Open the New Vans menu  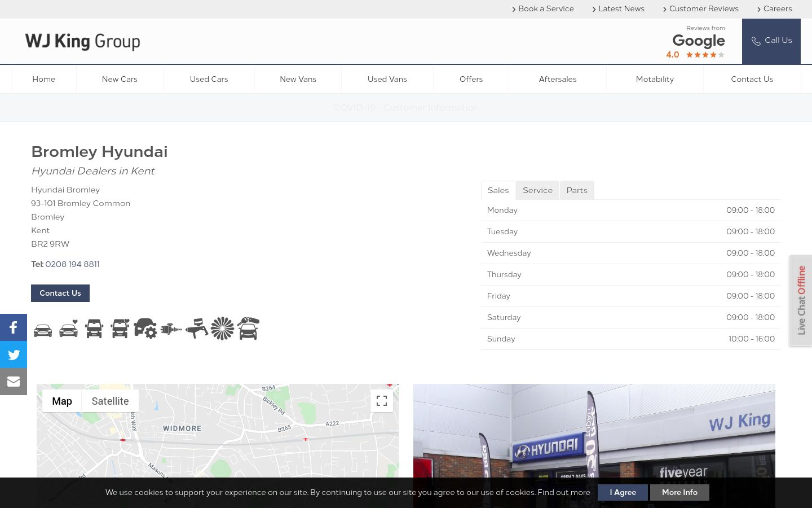(298, 79)
